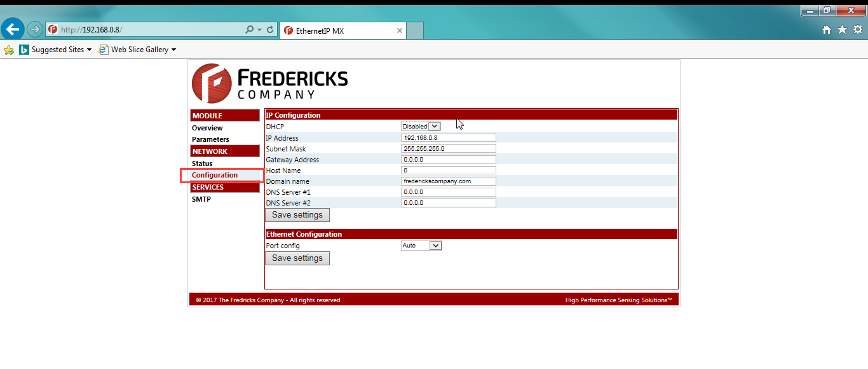Screen dimensions: 868x369
Task: Click the Domain name input field
Action: tap(449, 181)
